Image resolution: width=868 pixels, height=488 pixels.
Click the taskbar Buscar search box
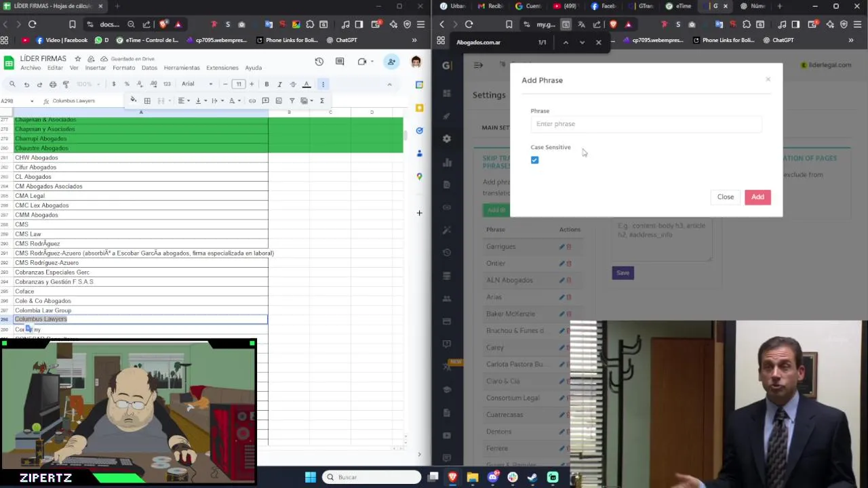tap(372, 477)
